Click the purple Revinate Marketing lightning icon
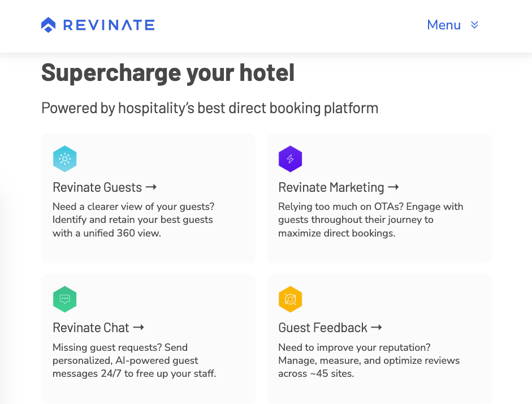 coord(290,158)
